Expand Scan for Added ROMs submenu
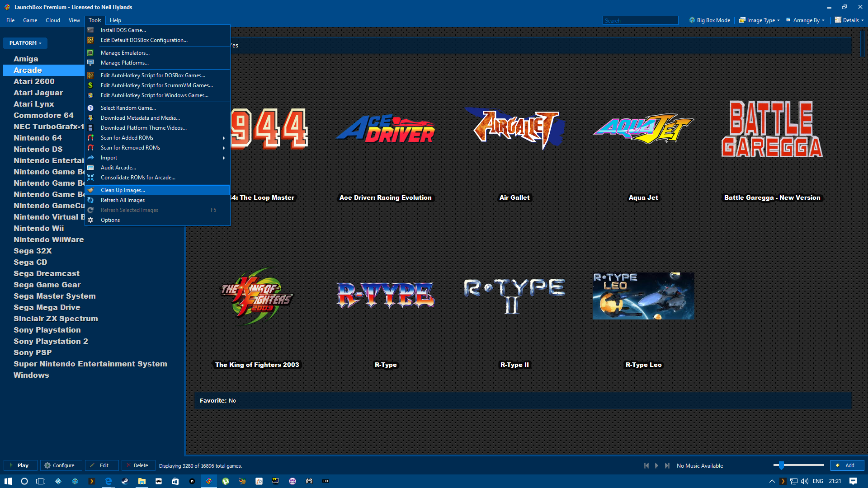868x488 pixels. [224, 138]
